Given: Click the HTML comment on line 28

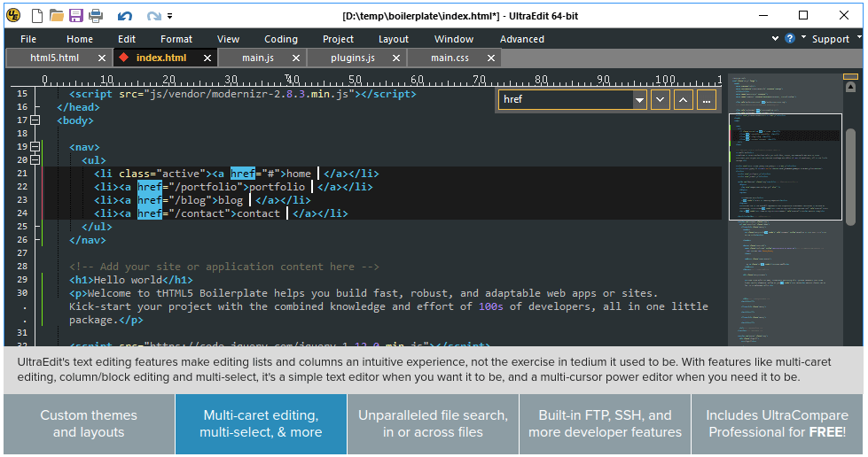Looking at the screenshot, I should (224, 267).
